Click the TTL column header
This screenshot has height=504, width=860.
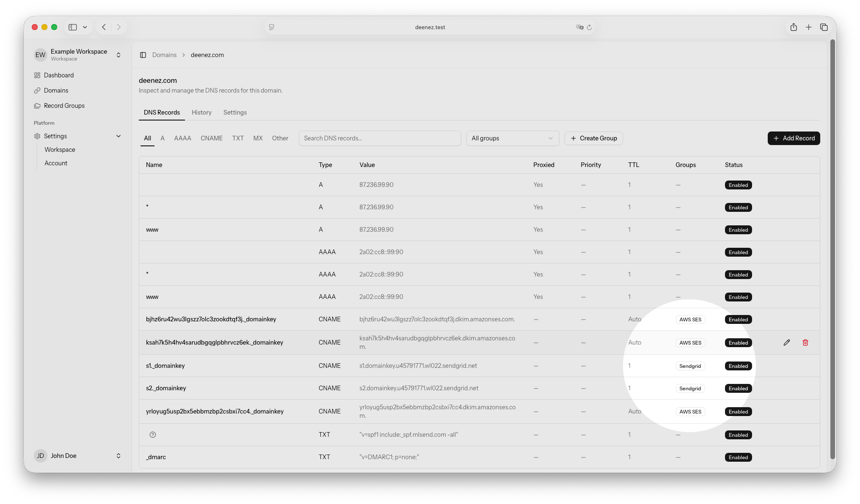pyautogui.click(x=634, y=165)
